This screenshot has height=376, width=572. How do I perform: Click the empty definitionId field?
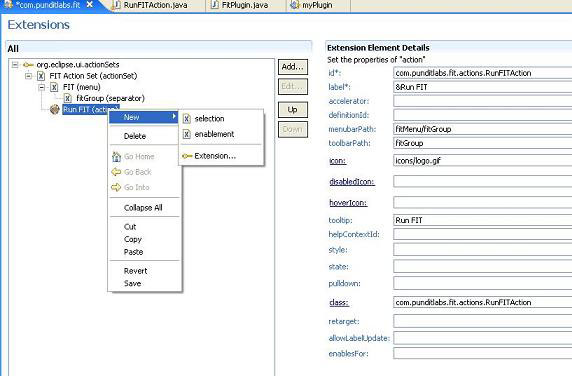pos(482,115)
